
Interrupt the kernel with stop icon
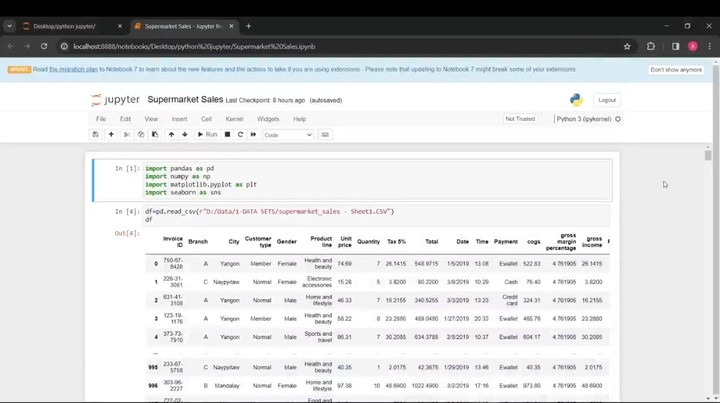pos(227,134)
